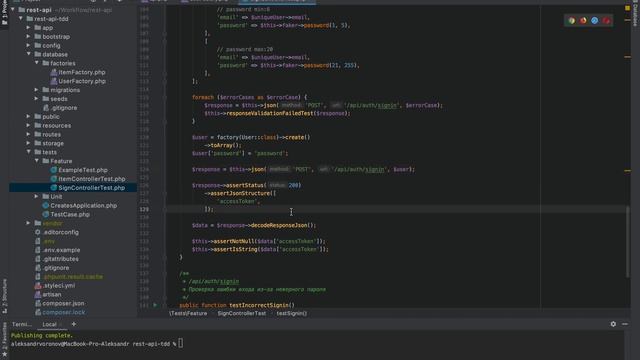Hide the terminal panel with minimize icon
The height and width of the screenshot is (360, 640).
(x=625, y=324)
